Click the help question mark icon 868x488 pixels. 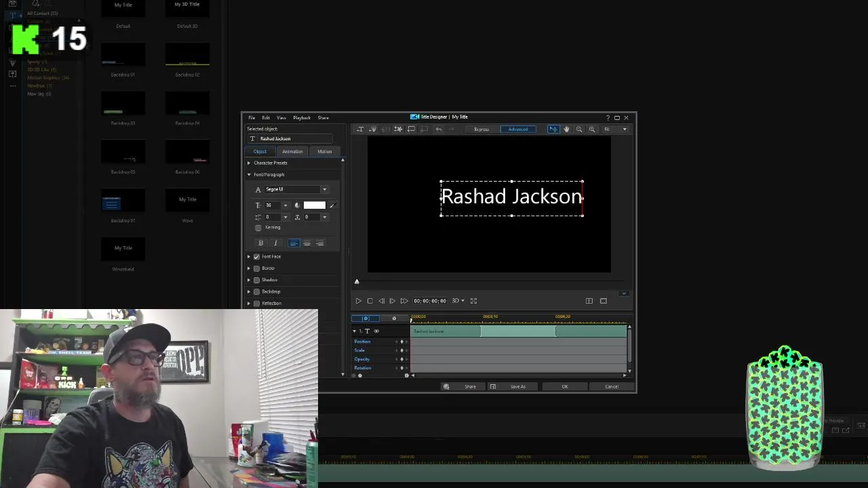coord(608,117)
